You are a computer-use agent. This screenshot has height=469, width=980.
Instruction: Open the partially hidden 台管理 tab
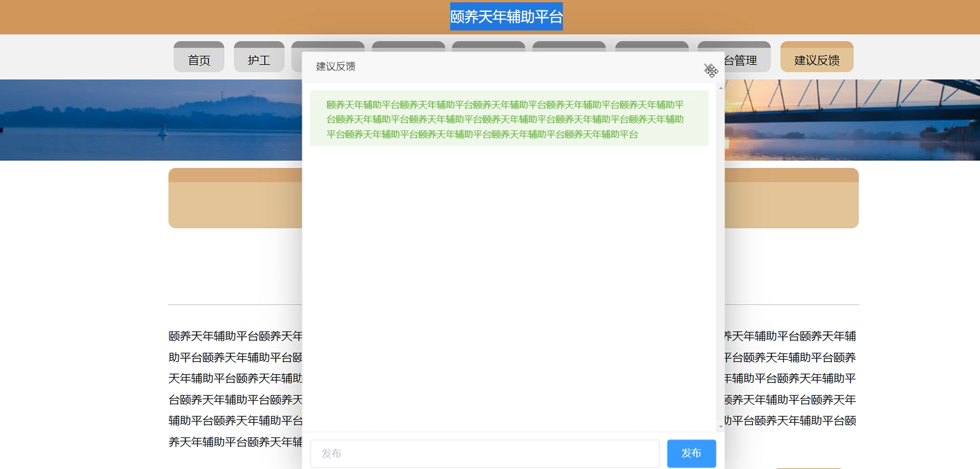[748, 57]
